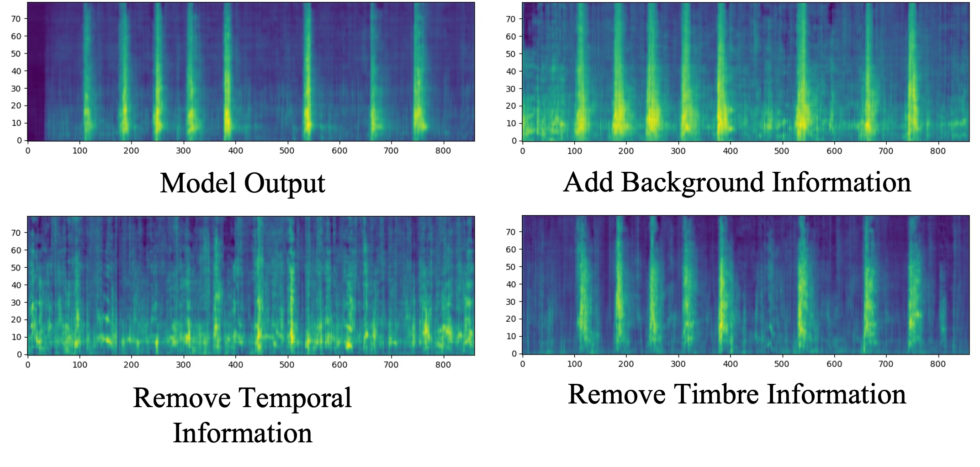The height and width of the screenshot is (467, 980).
Task: Click the Remove Timbre Information spectrogram plot
Action: point(746,285)
